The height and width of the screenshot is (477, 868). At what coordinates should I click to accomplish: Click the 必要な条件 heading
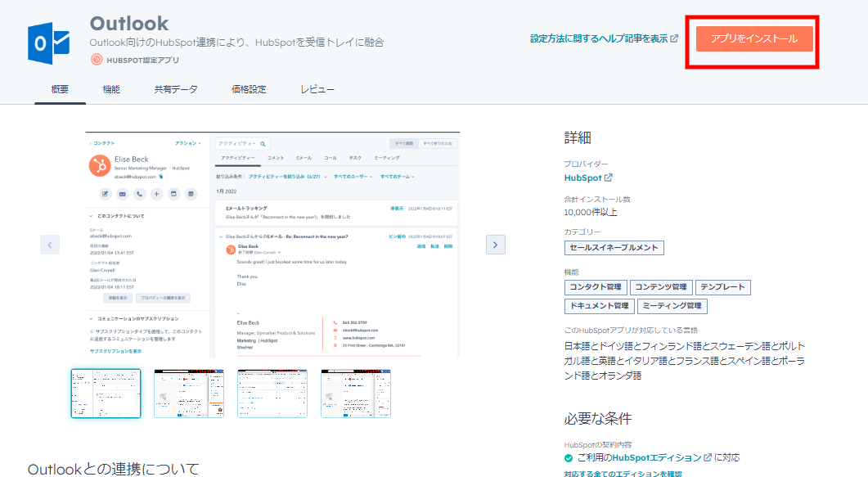(x=598, y=418)
